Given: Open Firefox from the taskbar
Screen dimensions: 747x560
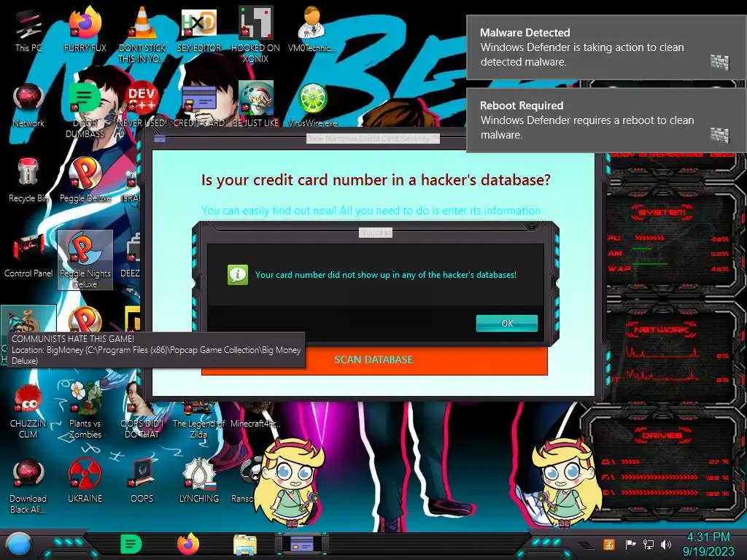Looking at the screenshot, I should click(188, 544).
